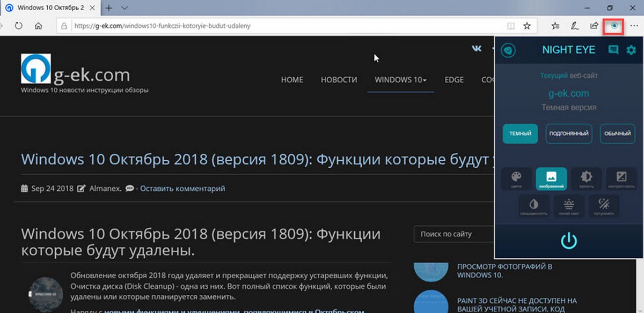Open the author Almanex link
Viewport: 644px width, 313px height.
click(x=105, y=189)
